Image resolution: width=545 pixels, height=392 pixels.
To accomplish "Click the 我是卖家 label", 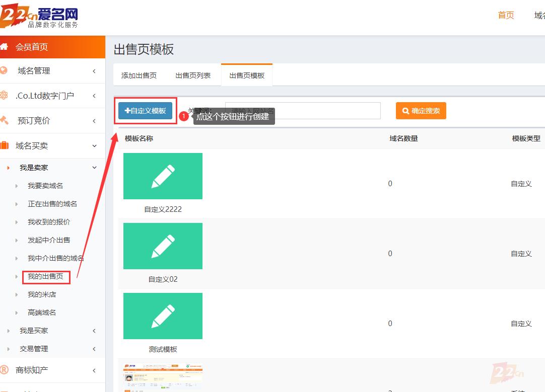I will tap(34, 168).
